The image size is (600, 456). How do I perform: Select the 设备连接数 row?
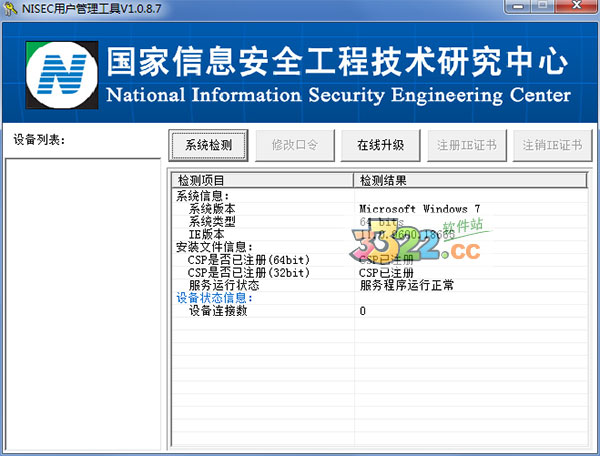380,311
